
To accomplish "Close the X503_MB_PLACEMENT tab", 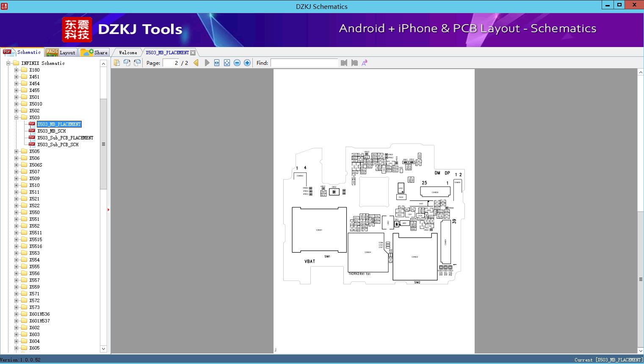I will [x=193, y=53].
